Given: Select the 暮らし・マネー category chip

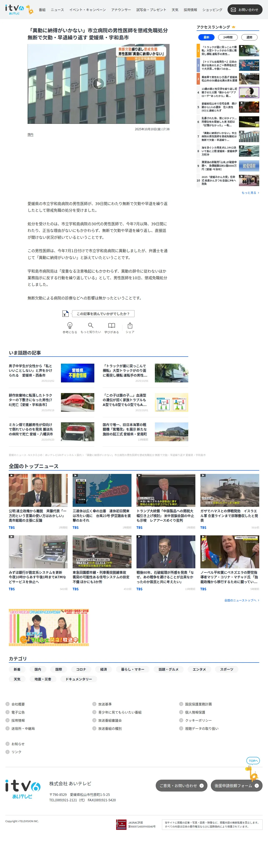Looking at the screenshot, I should pos(133,669).
